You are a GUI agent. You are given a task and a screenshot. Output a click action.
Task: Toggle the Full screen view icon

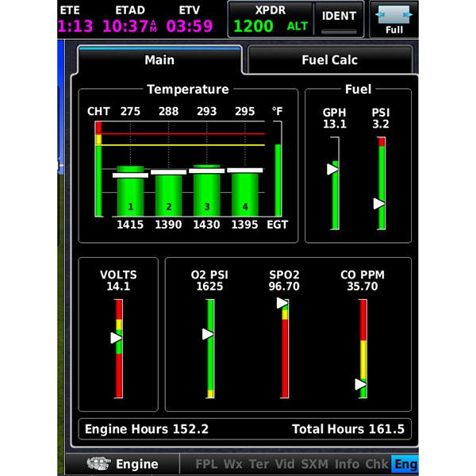393,19
